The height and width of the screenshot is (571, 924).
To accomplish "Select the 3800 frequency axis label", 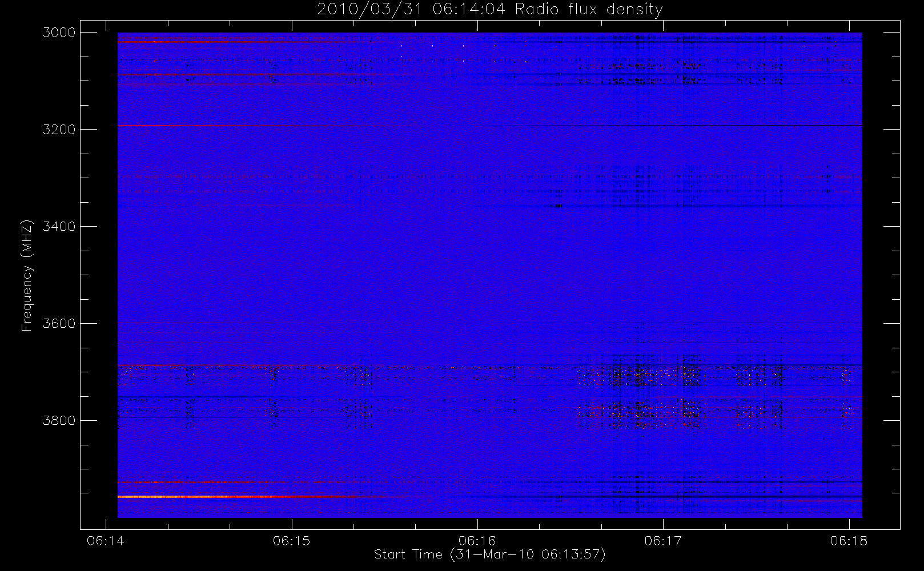I will [59, 421].
